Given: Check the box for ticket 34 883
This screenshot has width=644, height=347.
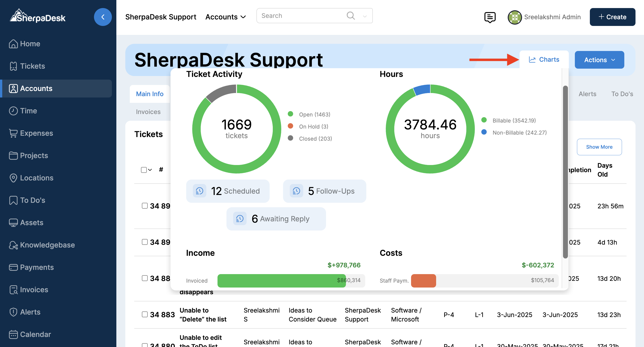Looking at the screenshot, I should point(145,314).
